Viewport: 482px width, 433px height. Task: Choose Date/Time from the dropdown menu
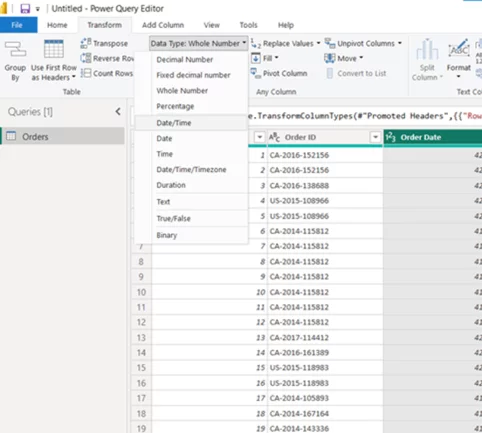point(191,123)
